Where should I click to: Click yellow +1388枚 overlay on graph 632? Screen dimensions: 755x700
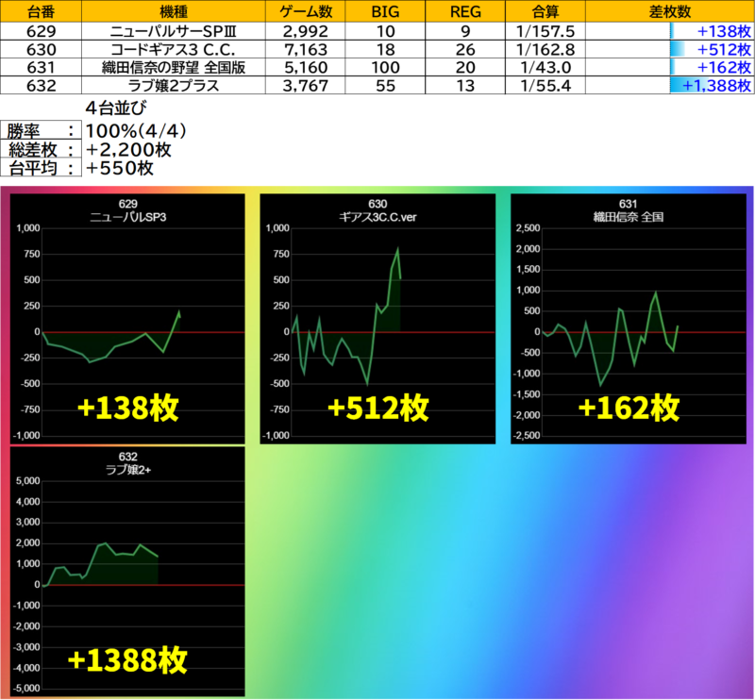127,660
